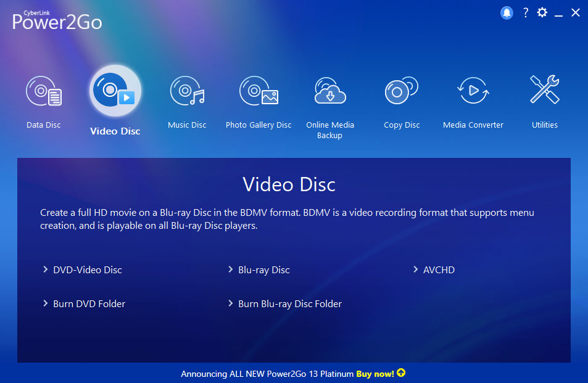
Task: Click the CyberLink Power2Go logo
Action: [x=57, y=20]
